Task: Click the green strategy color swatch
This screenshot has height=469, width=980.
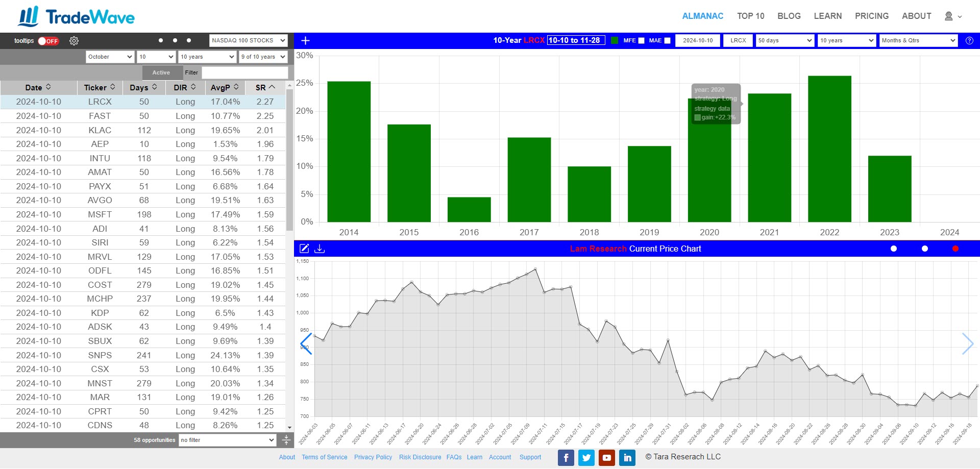Action: pos(614,41)
